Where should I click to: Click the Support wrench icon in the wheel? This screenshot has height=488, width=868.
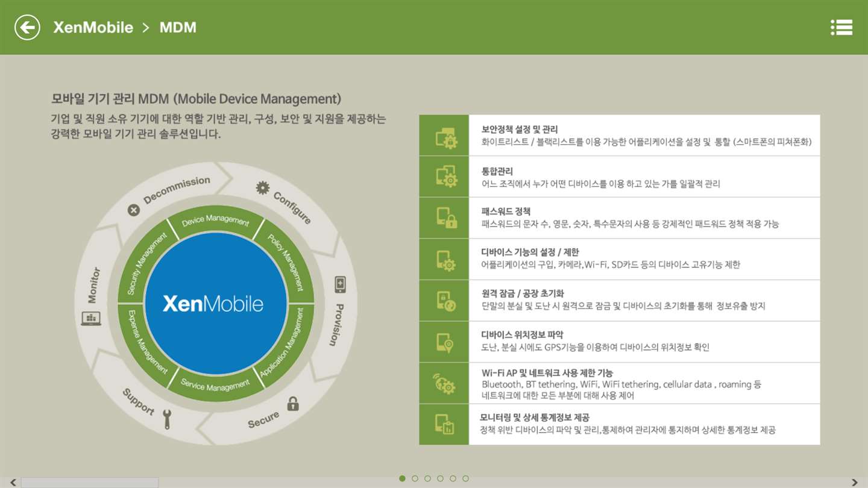coord(168,419)
